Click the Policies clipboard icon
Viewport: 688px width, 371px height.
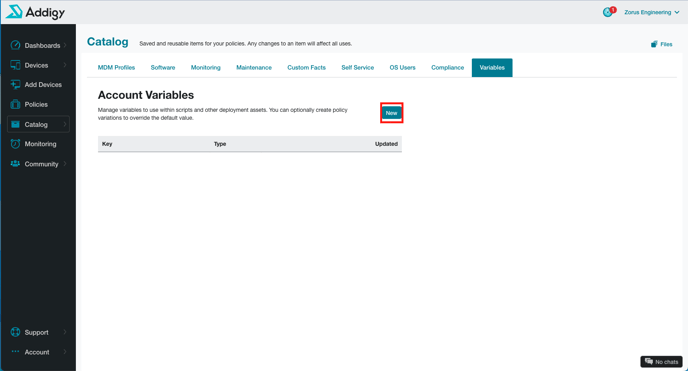point(15,104)
